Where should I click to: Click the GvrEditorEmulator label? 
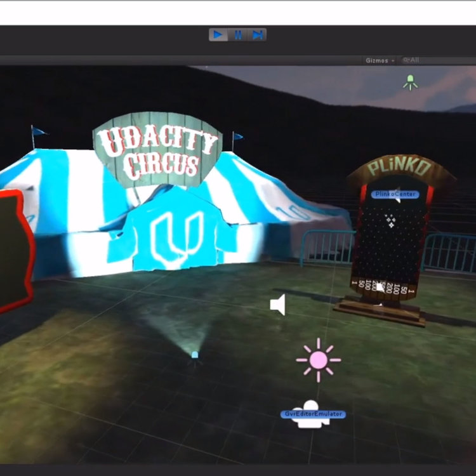pyautogui.click(x=313, y=414)
